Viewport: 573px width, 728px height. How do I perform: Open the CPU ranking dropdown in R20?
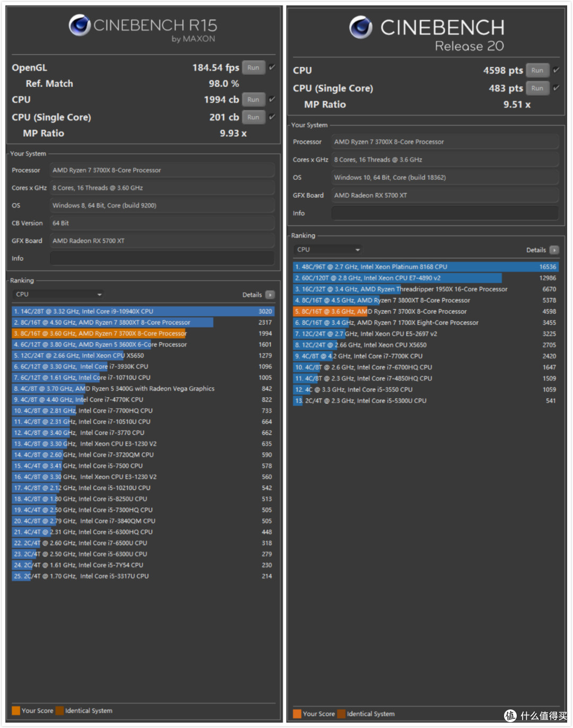(x=327, y=250)
